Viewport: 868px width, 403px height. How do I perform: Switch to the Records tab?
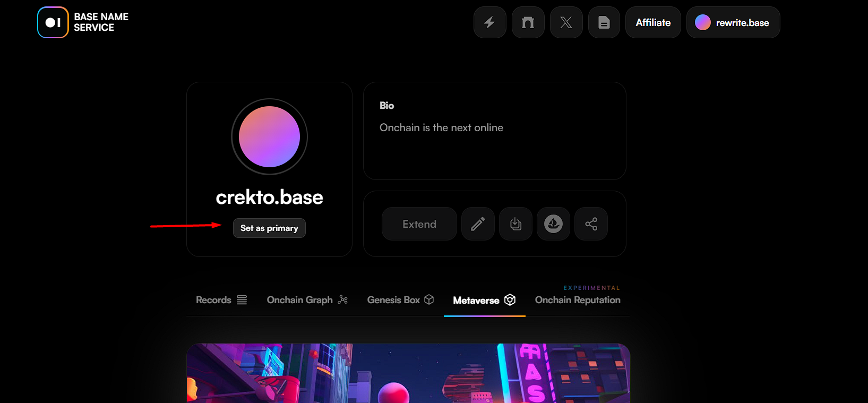[221, 300]
